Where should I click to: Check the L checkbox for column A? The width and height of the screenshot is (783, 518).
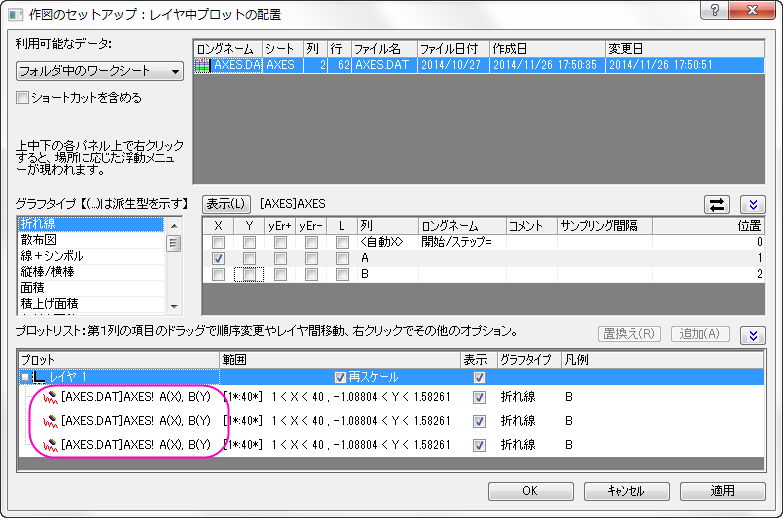(x=342, y=258)
